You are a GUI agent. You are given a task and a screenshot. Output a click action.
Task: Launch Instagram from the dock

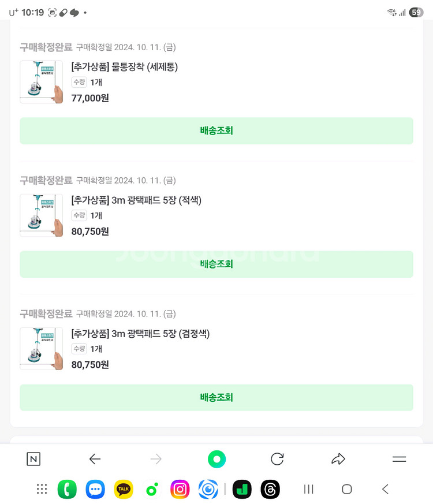(x=180, y=490)
